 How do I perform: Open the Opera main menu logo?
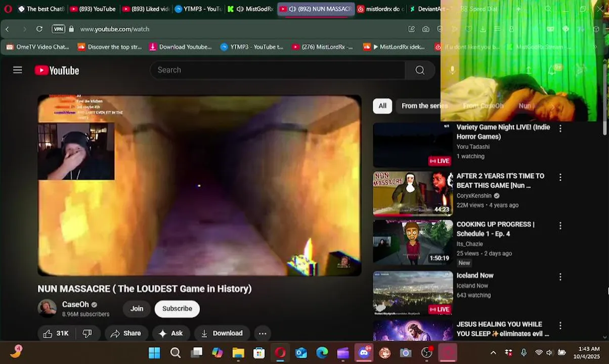point(8,9)
